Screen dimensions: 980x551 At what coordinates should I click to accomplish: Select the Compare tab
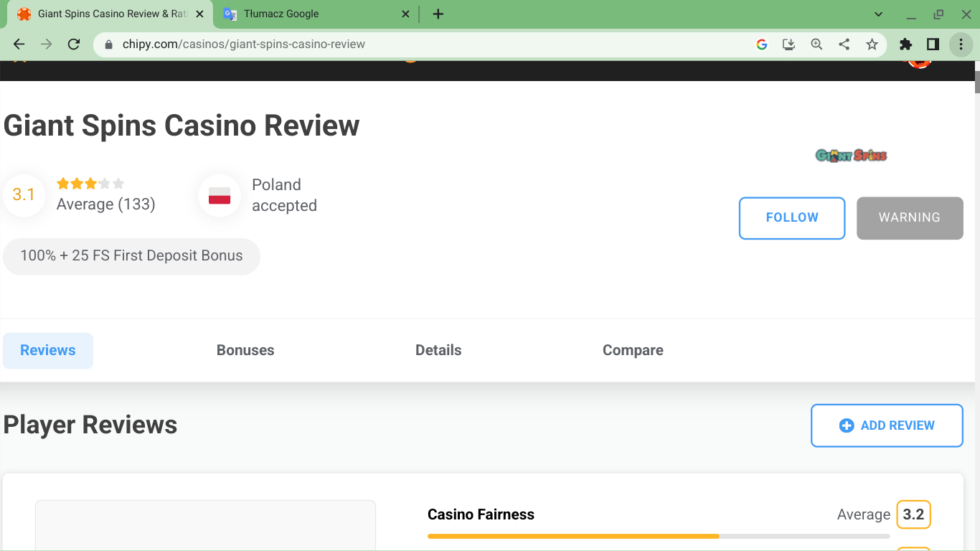tap(633, 350)
